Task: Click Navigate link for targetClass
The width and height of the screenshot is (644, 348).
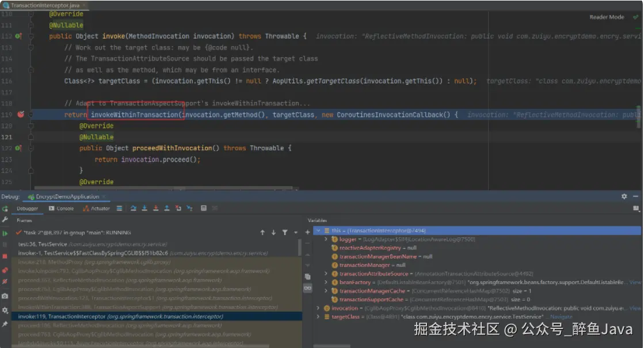Action: click(x=561, y=317)
